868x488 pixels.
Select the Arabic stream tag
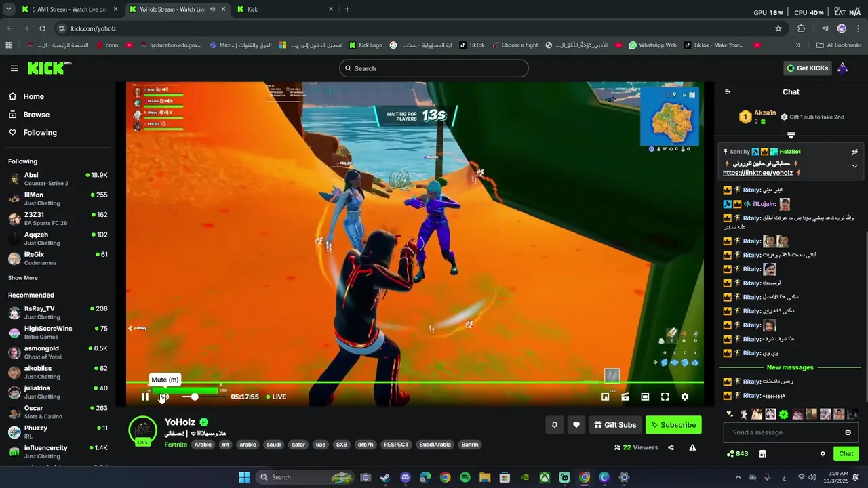click(203, 445)
